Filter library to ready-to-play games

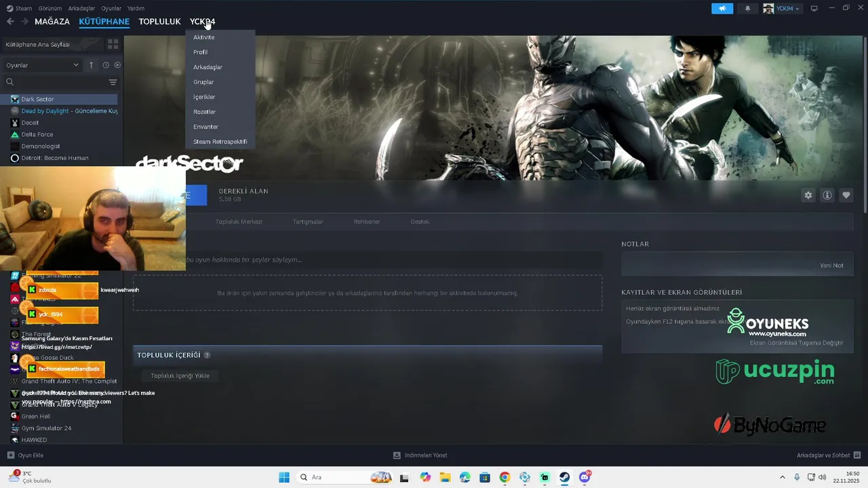click(117, 65)
